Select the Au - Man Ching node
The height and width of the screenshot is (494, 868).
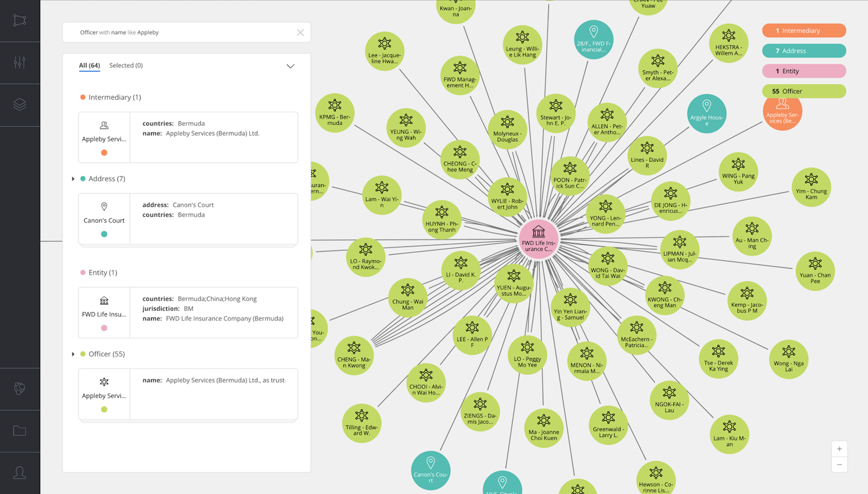752,237
